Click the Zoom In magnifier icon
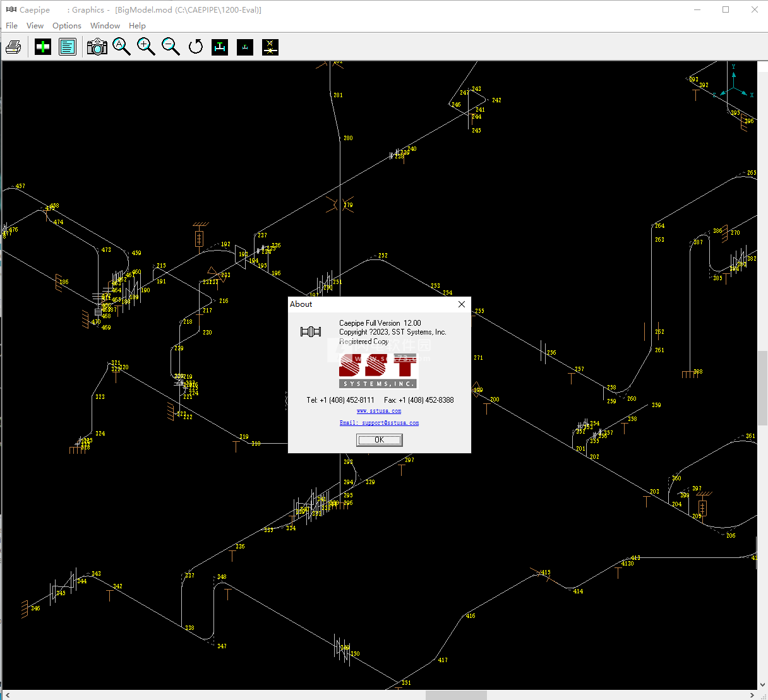 (x=146, y=47)
